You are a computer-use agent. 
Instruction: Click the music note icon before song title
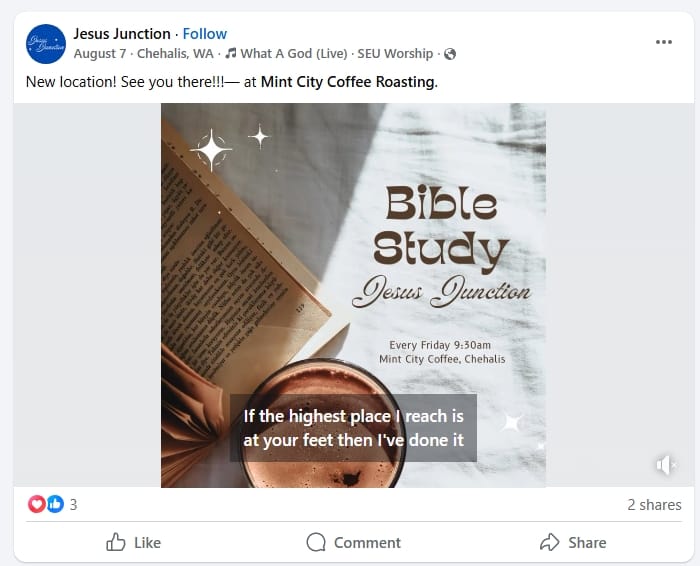231,53
